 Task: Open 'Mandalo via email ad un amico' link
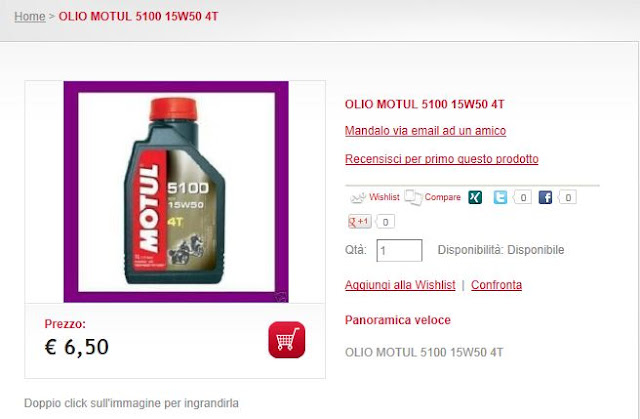point(425,131)
